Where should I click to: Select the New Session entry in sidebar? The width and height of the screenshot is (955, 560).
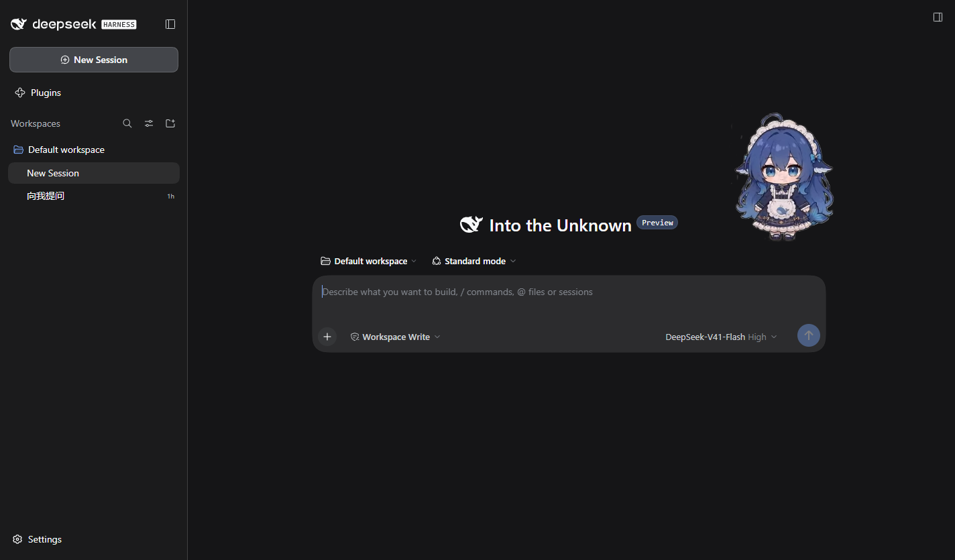[94, 173]
